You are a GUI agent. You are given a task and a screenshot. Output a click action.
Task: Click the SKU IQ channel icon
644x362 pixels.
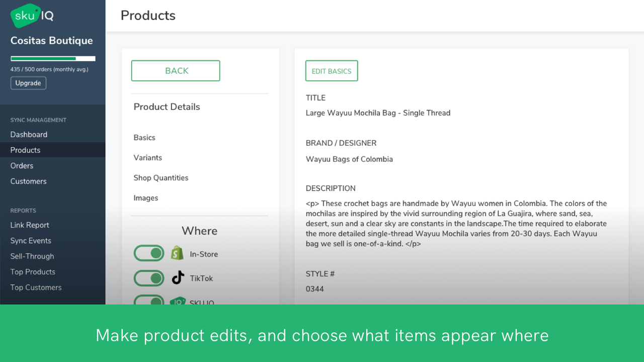pyautogui.click(x=178, y=302)
